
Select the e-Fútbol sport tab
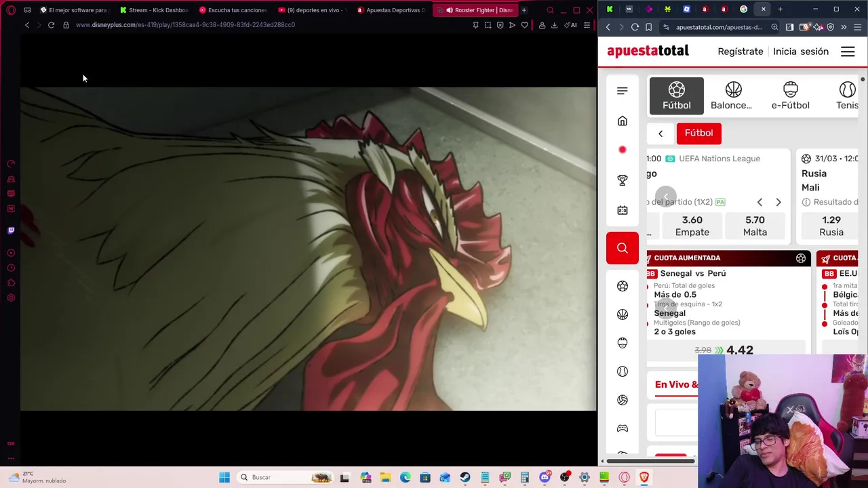[x=790, y=96]
